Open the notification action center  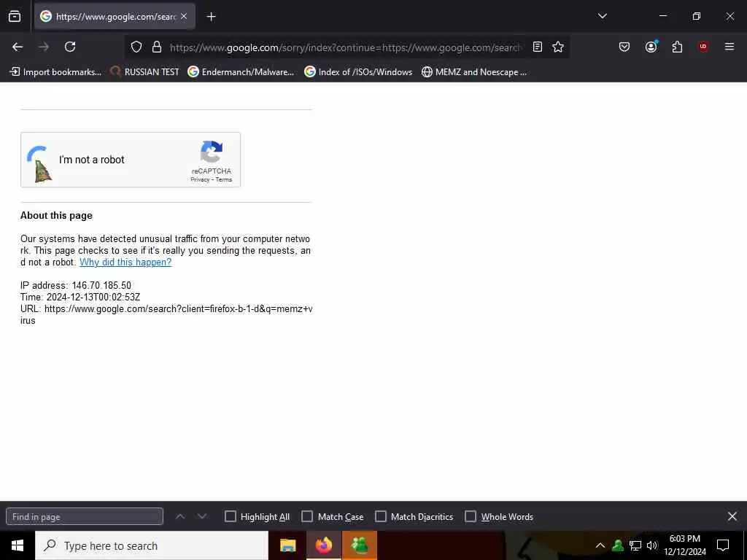click(x=723, y=545)
